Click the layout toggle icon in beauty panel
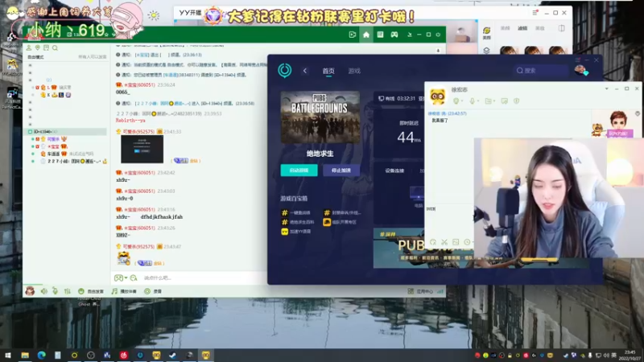Image resolution: width=644 pixels, height=362 pixels. point(561,28)
